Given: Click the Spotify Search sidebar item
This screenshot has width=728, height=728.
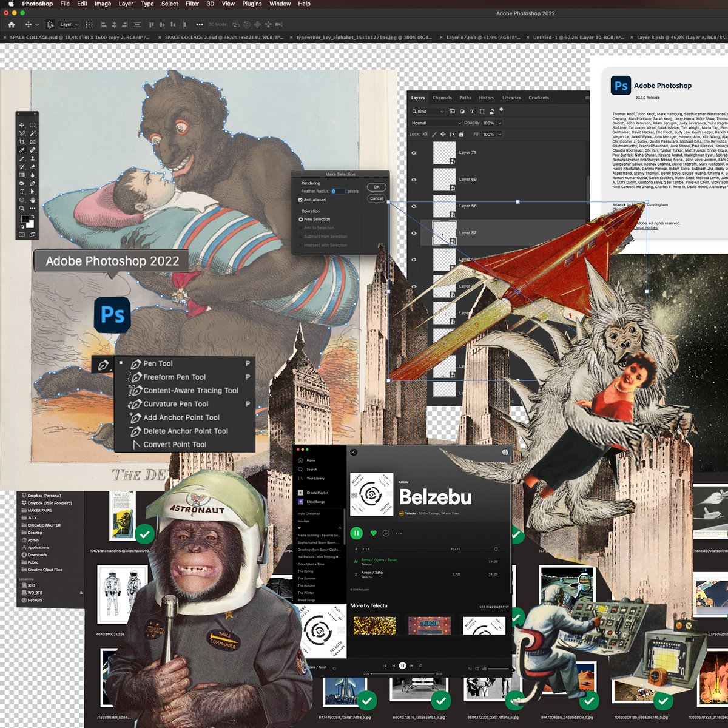Looking at the screenshot, I should point(308,470).
